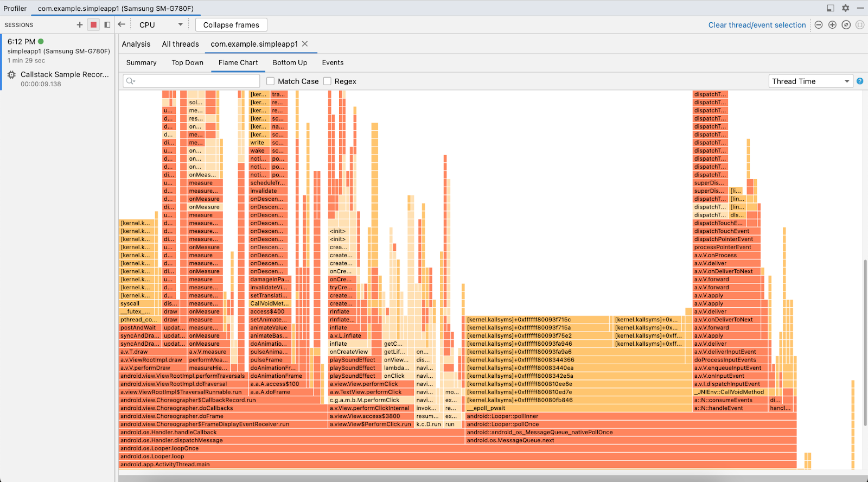This screenshot has height=482, width=868.
Task: Add a new profiling session
Action: point(80,24)
